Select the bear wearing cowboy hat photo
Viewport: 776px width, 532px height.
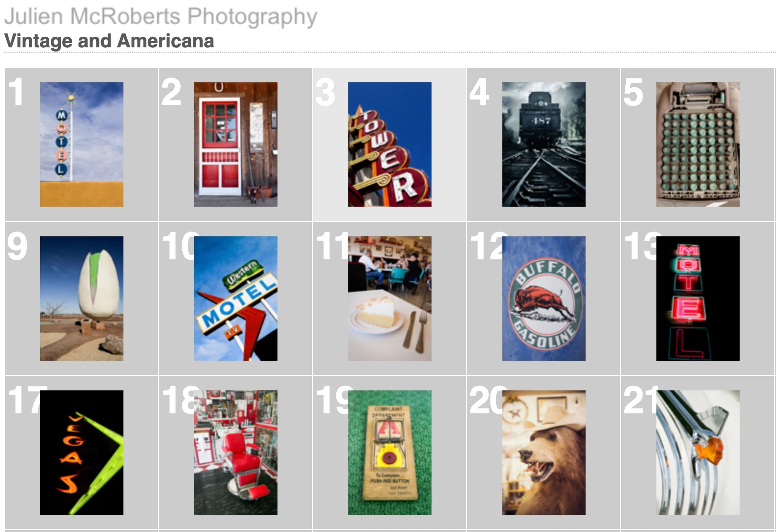click(544, 453)
